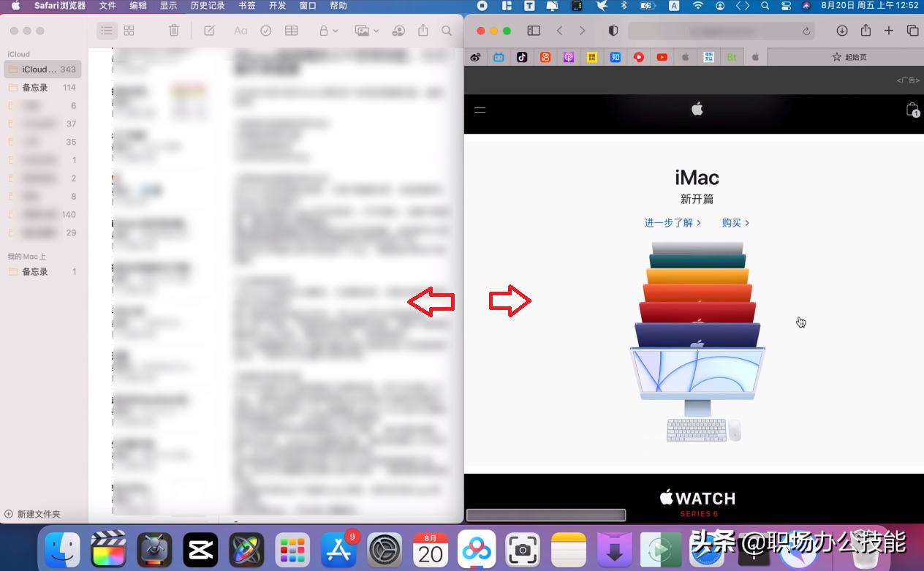Image resolution: width=924 pixels, height=571 pixels.
Task: Switch Notes to gallery view
Action: click(129, 31)
